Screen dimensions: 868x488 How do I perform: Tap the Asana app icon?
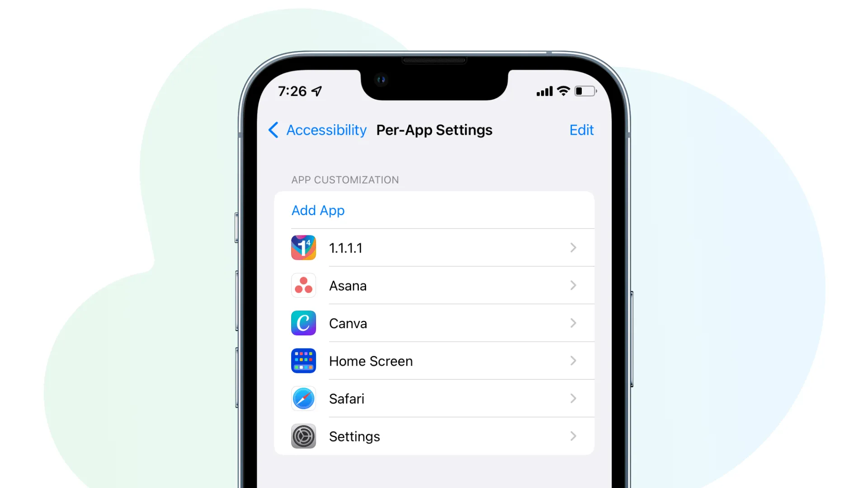(303, 286)
